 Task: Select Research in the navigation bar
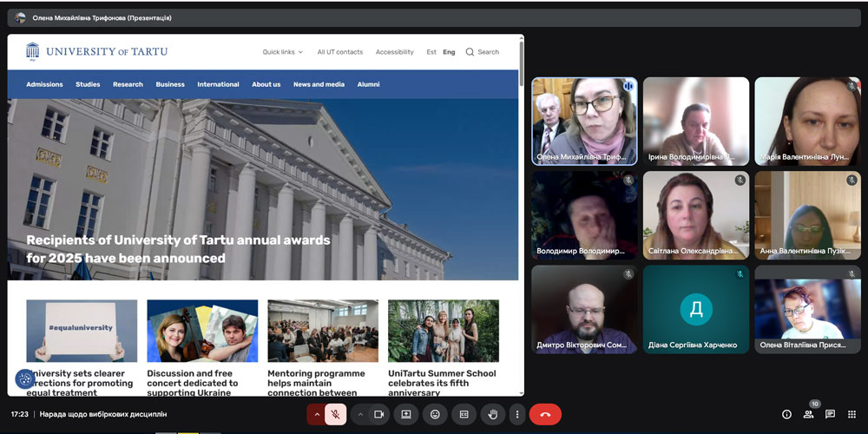coord(128,84)
